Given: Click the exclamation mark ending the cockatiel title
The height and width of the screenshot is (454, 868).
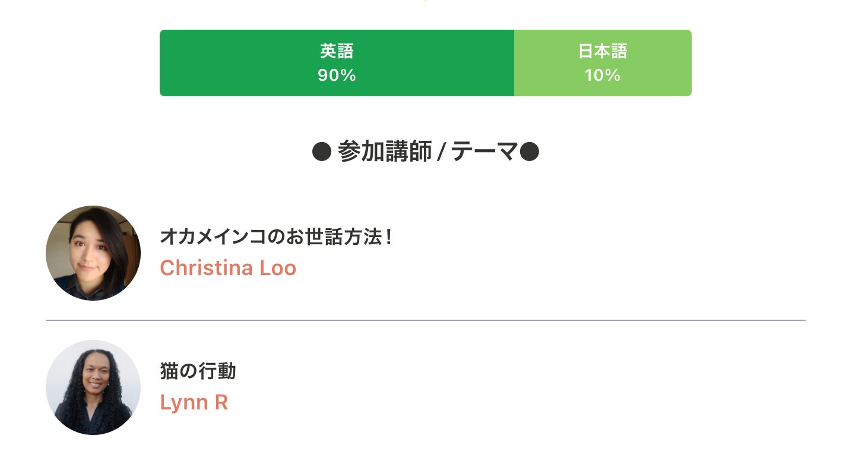Looking at the screenshot, I should (388, 237).
